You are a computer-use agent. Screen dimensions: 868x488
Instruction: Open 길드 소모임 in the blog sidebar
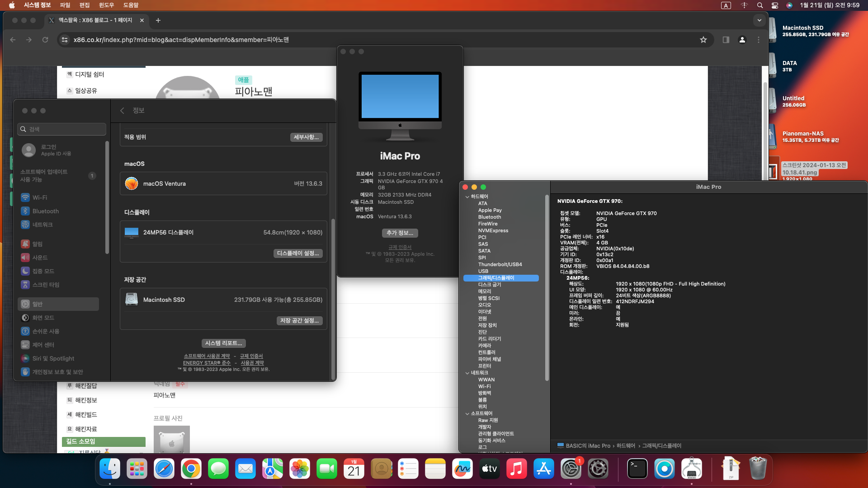pyautogui.click(x=104, y=441)
